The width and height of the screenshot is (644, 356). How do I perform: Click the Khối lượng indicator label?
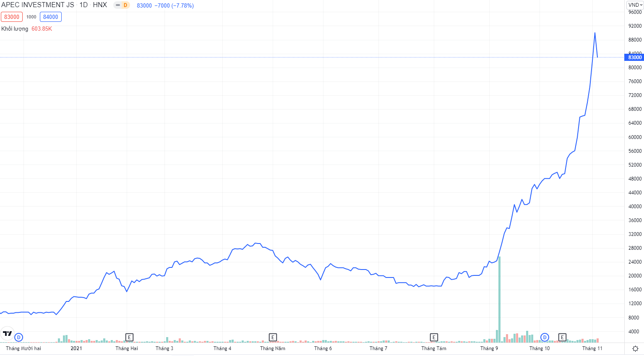[x=15, y=29]
